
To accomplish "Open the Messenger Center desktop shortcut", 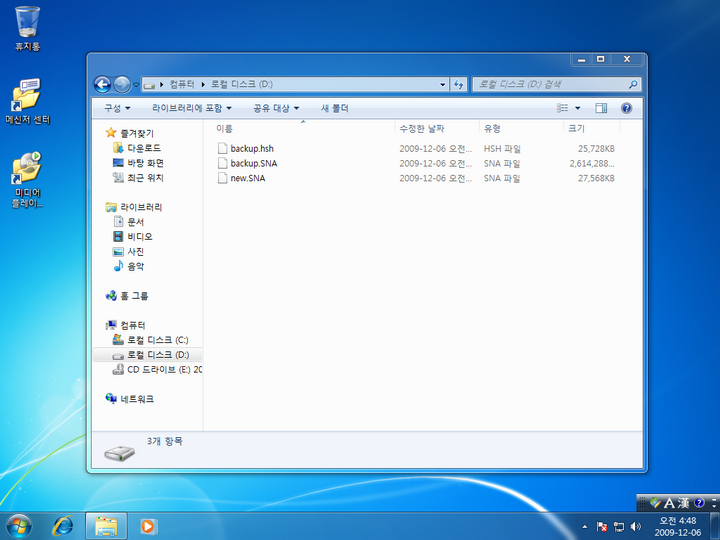I will click(28, 101).
